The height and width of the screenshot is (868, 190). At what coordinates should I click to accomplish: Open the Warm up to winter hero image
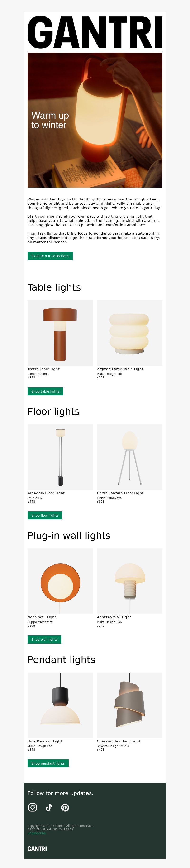click(x=95, y=120)
